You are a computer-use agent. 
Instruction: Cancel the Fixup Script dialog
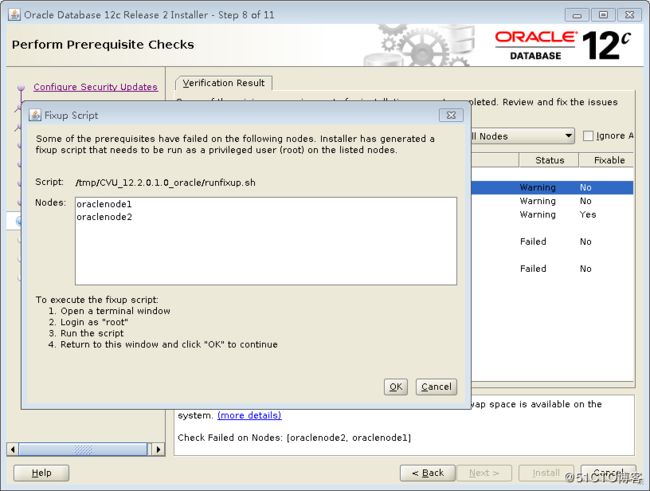436,387
